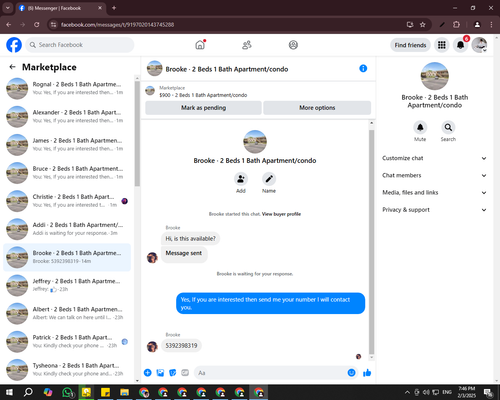Open Rognal conversation in the list

67,89
